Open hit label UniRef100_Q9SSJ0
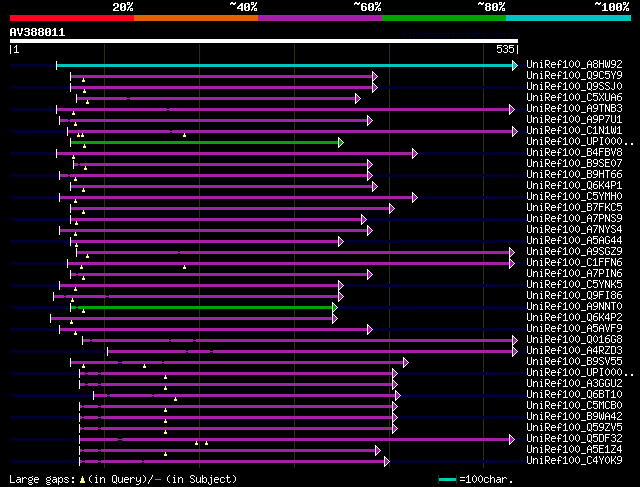This screenshot has height=487, width=640. tap(574, 86)
